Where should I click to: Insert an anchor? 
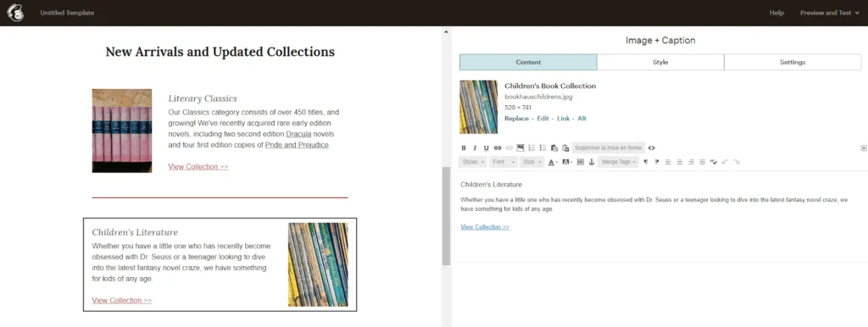click(591, 162)
